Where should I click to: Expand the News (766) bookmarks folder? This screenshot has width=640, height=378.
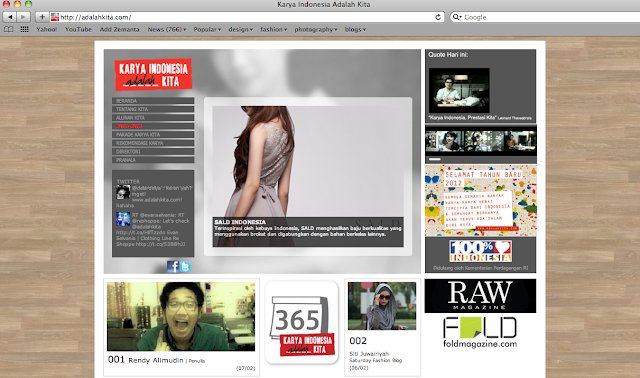[x=167, y=29]
